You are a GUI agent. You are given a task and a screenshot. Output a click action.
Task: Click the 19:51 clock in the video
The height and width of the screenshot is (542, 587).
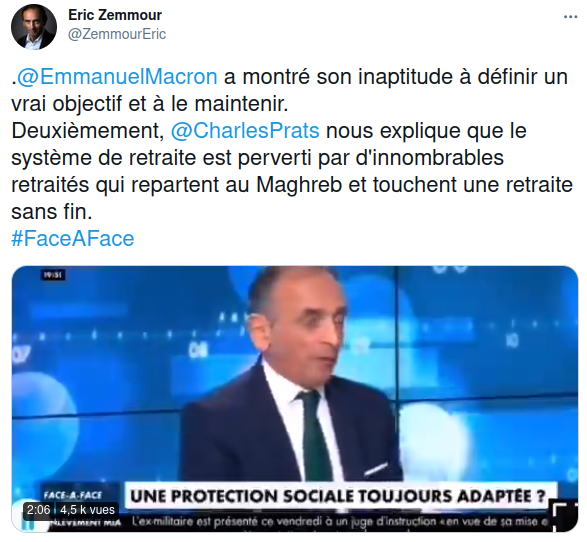pos(53,275)
